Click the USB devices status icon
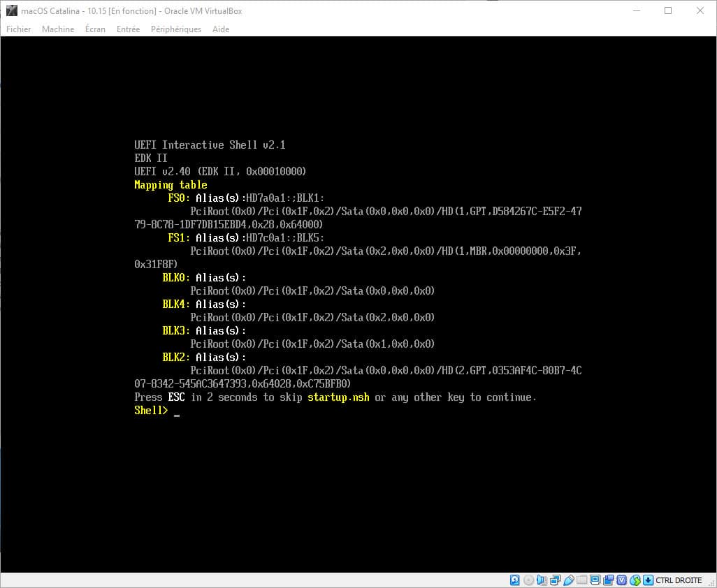 569,580
